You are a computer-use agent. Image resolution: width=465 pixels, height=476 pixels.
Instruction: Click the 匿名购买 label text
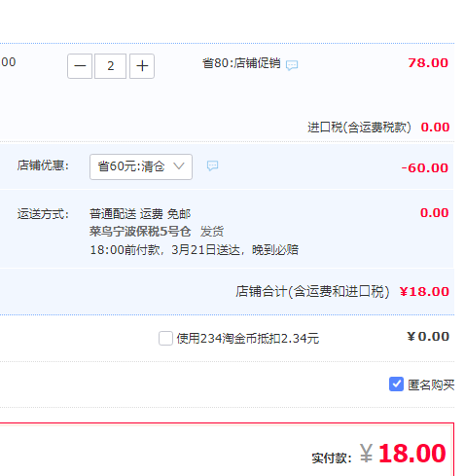(431, 384)
